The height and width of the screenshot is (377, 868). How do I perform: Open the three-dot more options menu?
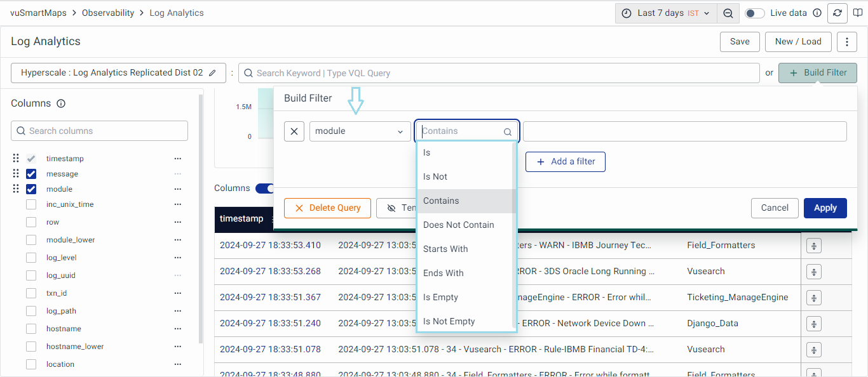pyautogui.click(x=846, y=42)
